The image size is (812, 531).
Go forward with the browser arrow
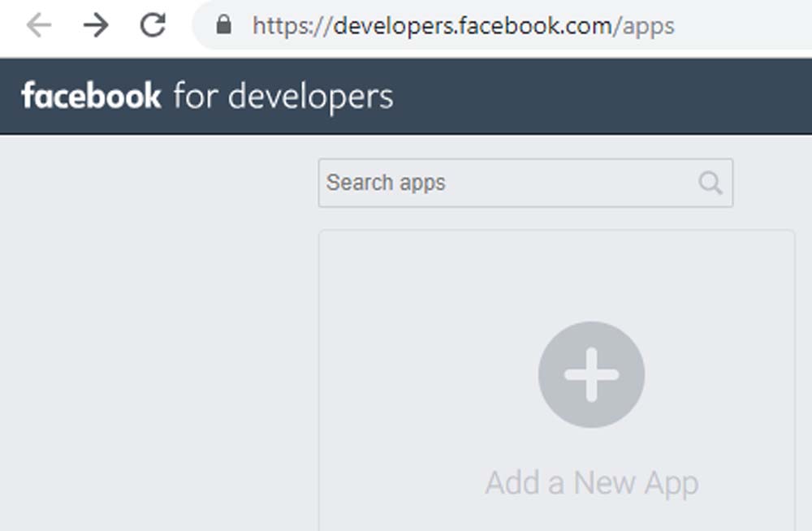[96, 25]
